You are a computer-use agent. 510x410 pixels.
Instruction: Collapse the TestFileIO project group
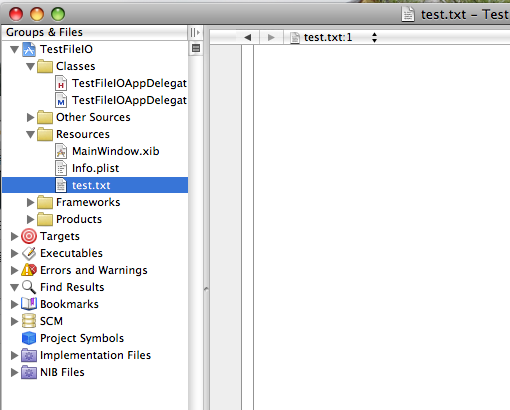click(x=14, y=50)
